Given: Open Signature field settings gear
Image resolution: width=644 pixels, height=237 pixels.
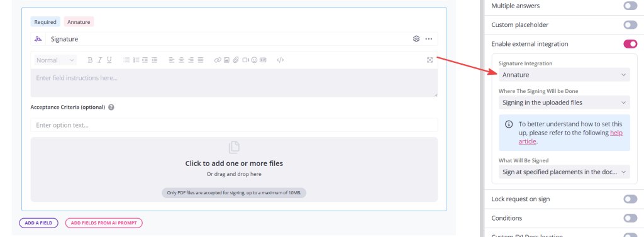Looking at the screenshot, I should (x=416, y=39).
